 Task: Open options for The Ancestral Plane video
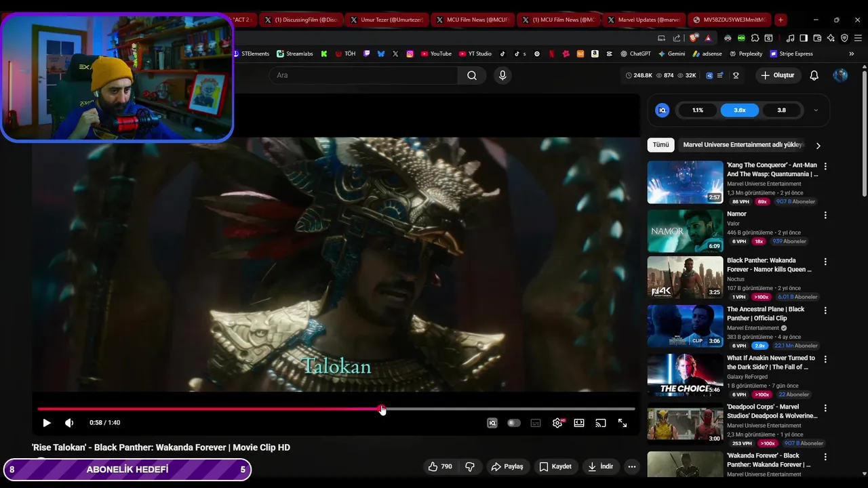pyautogui.click(x=825, y=310)
